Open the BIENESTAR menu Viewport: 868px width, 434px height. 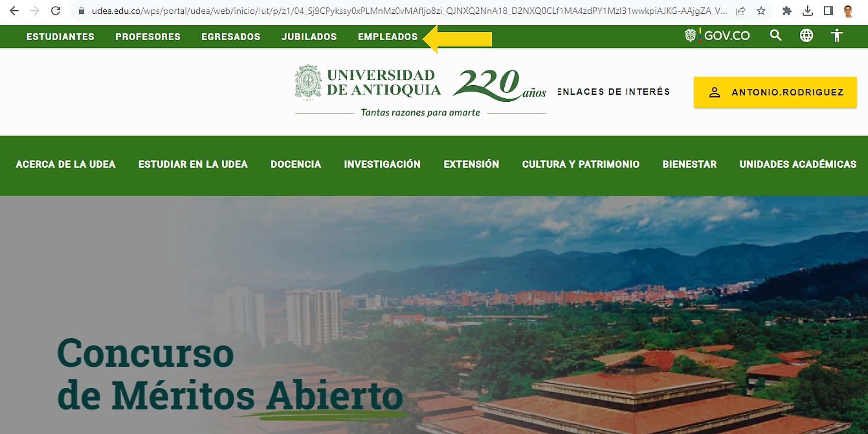689,164
